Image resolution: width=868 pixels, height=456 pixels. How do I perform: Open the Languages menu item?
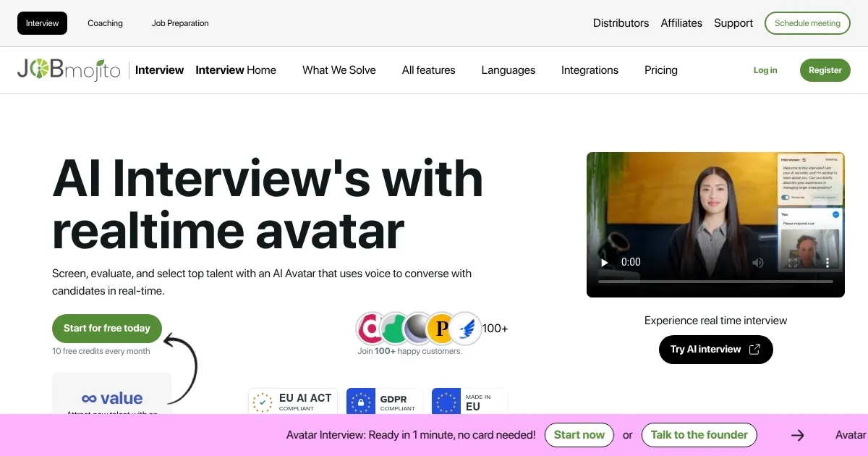pyautogui.click(x=508, y=70)
